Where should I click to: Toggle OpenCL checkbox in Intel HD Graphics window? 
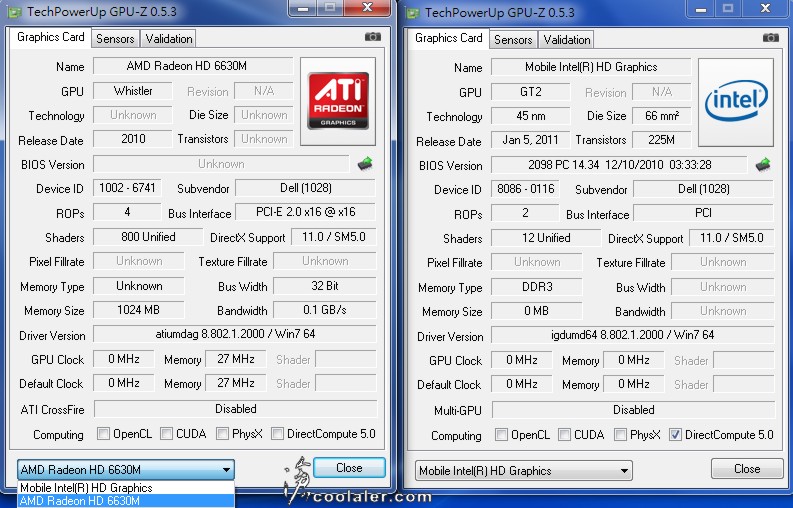coord(501,435)
